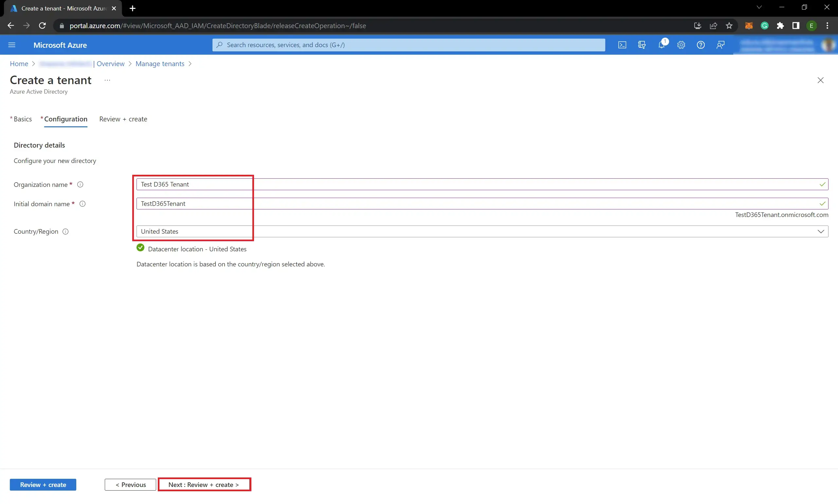The height and width of the screenshot is (504, 838).
Task: Click the Azure portal home icon
Action: [x=19, y=63]
